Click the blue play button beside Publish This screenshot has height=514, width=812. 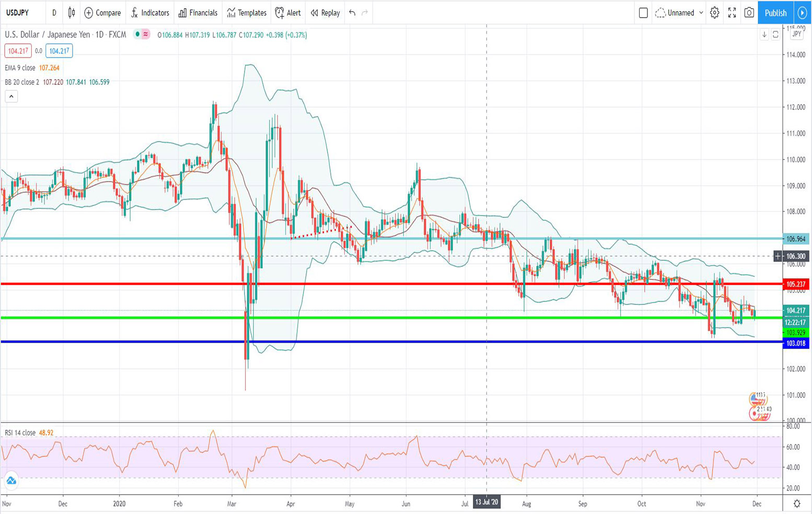pos(803,13)
